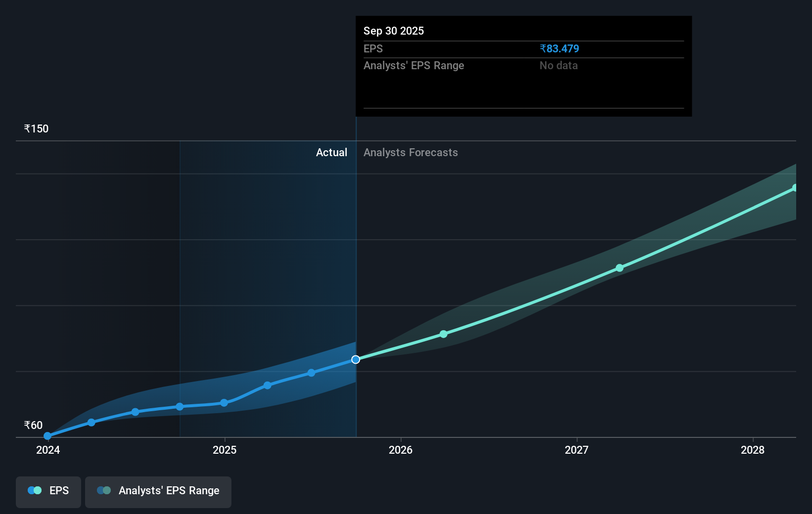Select the forecast data point near 2027
This screenshot has width=812, height=514.
[620, 268]
